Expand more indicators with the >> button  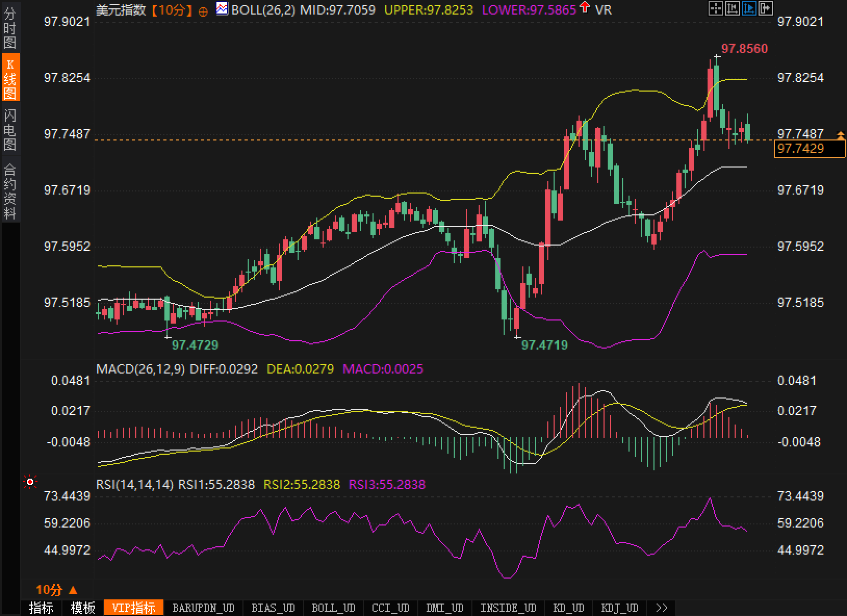(x=661, y=608)
